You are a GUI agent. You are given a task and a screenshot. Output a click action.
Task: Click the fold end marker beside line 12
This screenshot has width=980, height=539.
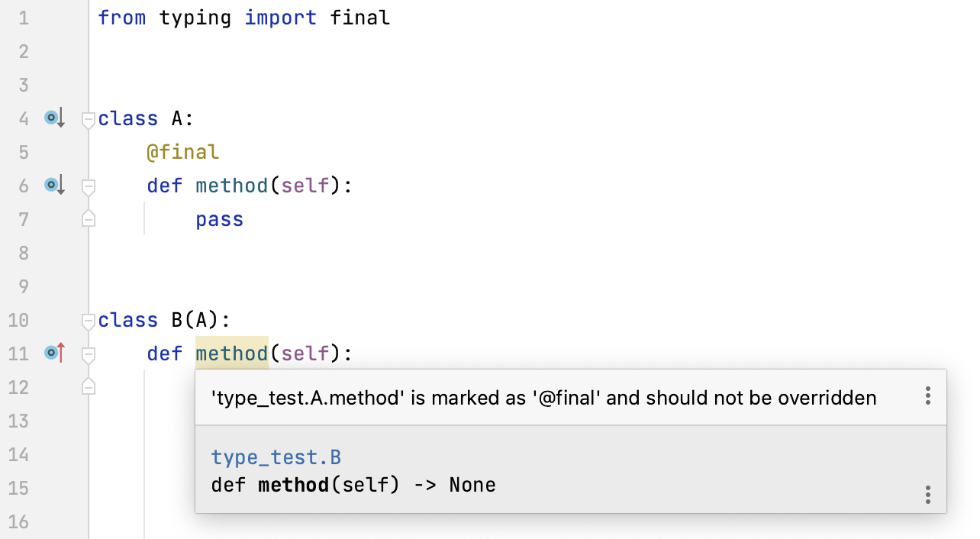(88, 387)
